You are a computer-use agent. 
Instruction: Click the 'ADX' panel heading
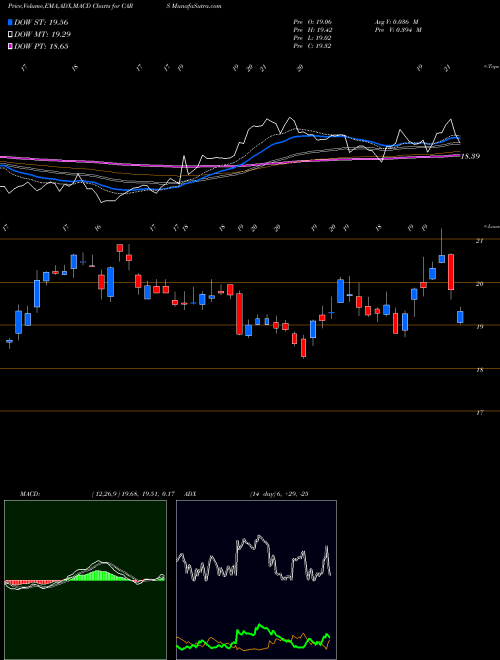[x=190, y=494]
